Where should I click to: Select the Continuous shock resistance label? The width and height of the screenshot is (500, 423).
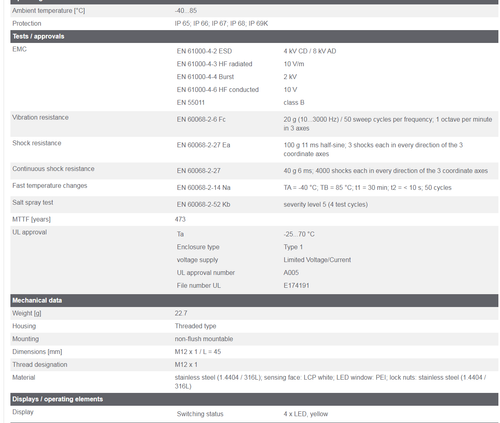pyautogui.click(x=53, y=169)
